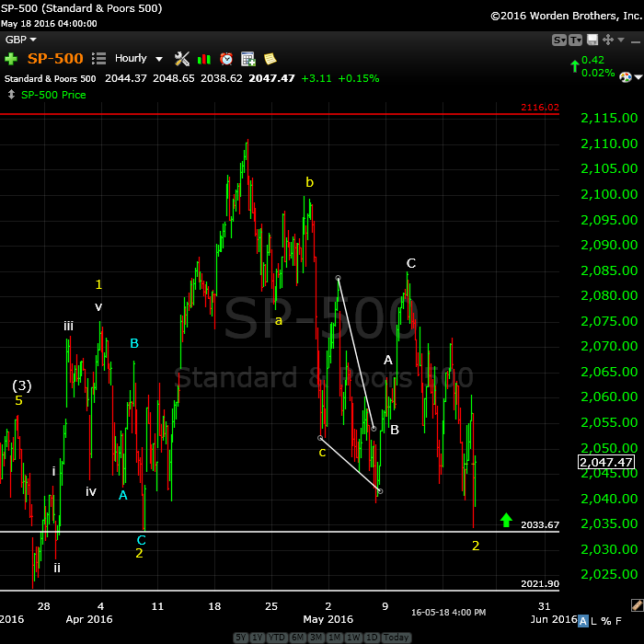Click the (3) wave annotation
Screen dimensions: 644x644
tap(22, 385)
